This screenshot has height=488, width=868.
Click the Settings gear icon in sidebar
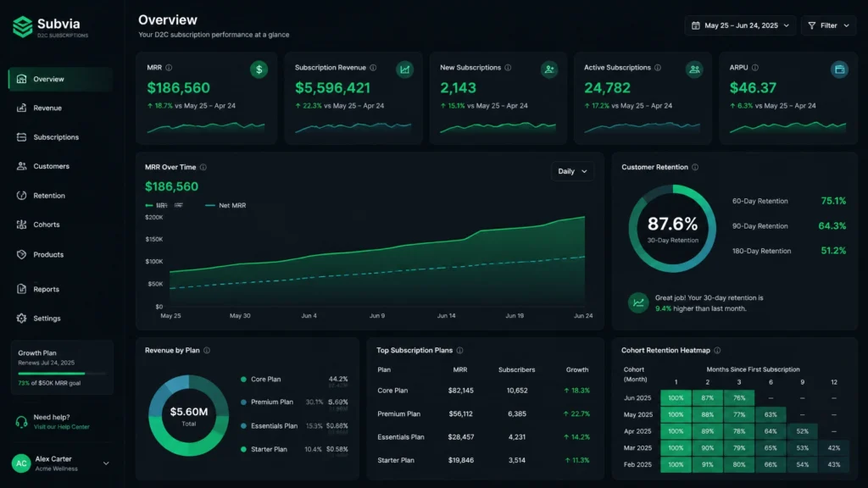(21, 319)
